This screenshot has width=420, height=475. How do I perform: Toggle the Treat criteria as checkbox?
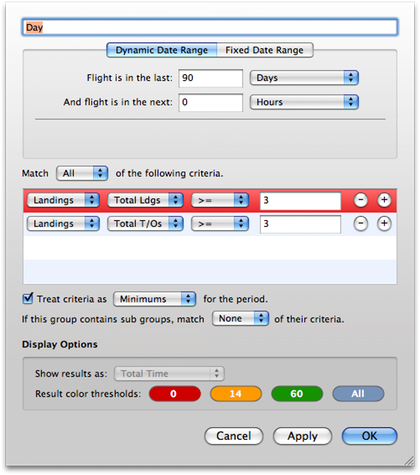(28, 298)
